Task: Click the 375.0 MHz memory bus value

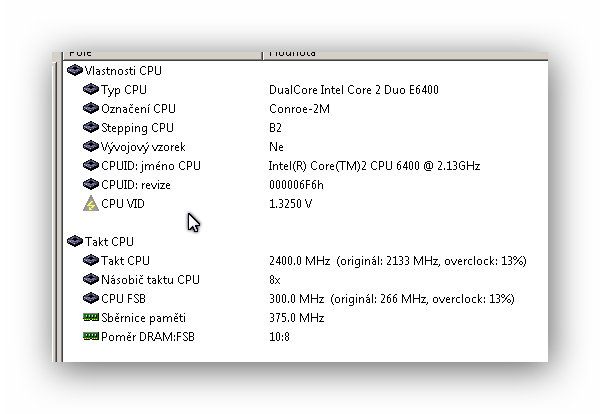Action: [x=297, y=318]
